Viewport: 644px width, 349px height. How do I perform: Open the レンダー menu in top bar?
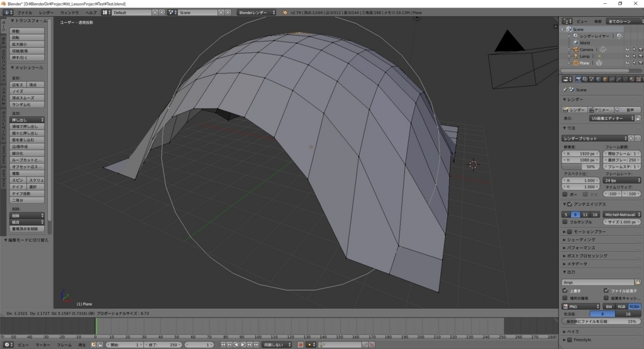click(46, 13)
